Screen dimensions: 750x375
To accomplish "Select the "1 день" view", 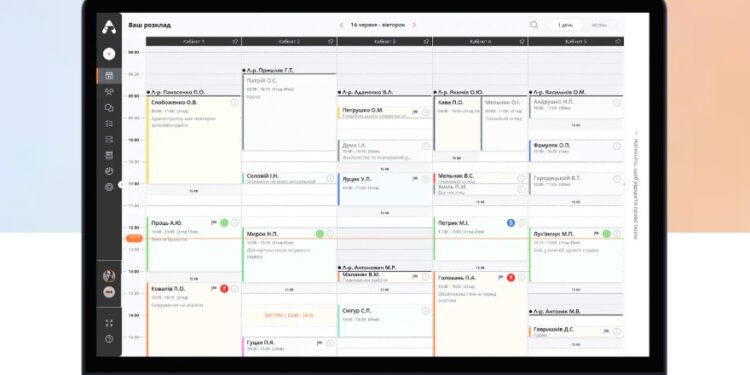I will pyautogui.click(x=565, y=25).
